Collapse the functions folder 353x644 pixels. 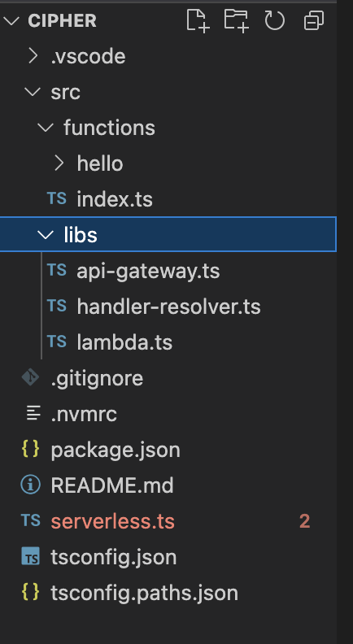(46, 128)
